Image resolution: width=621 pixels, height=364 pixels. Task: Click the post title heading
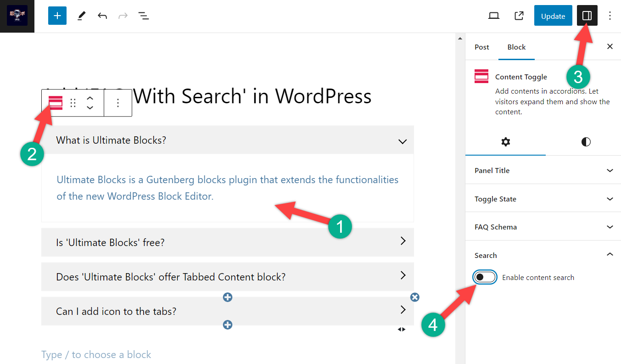tap(207, 96)
